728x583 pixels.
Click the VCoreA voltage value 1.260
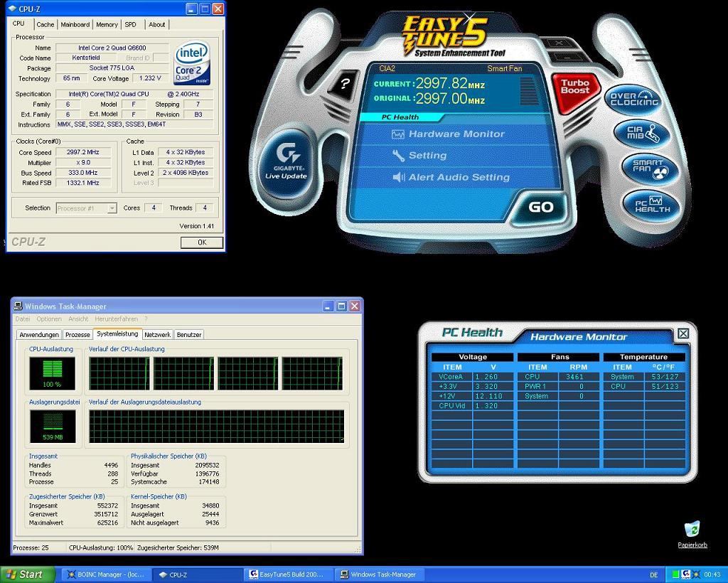coord(486,377)
